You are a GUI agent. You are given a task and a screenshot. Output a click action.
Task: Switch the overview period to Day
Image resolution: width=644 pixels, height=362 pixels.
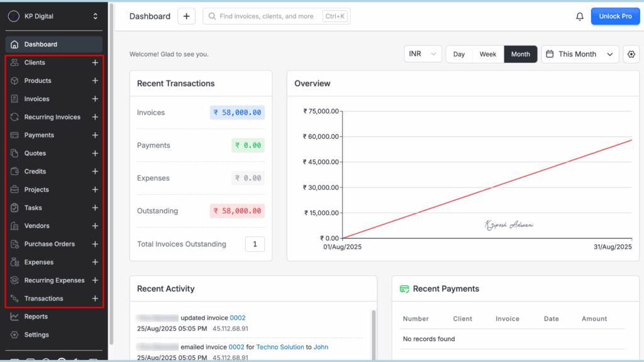pyautogui.click(x=458, y=54)
